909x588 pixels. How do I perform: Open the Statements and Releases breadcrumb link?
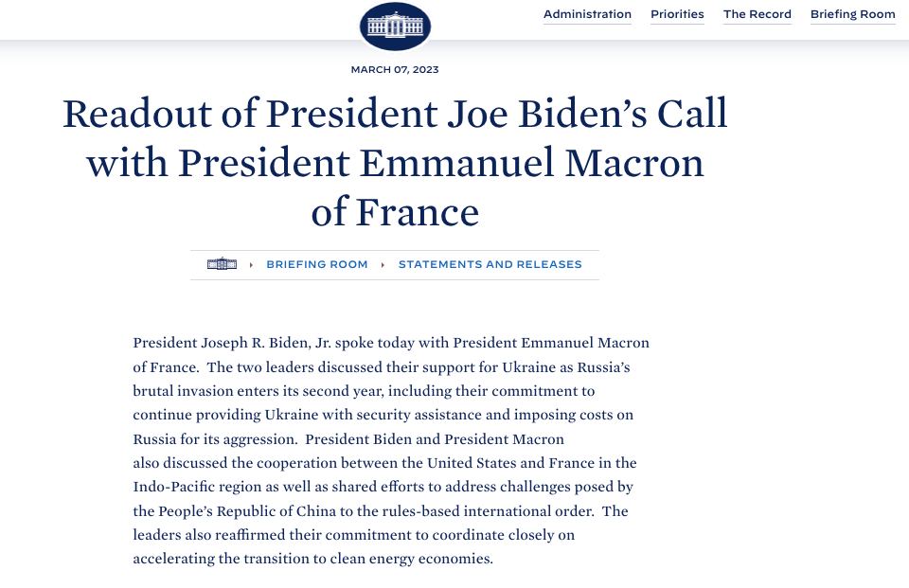coord(490,264)
